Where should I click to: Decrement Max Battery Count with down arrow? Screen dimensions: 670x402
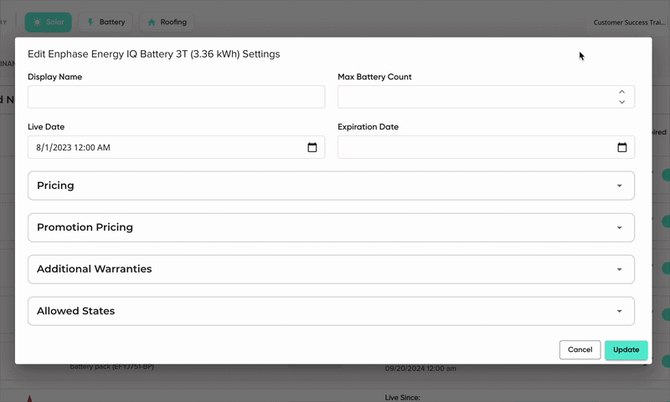click(x=622, y=102)
